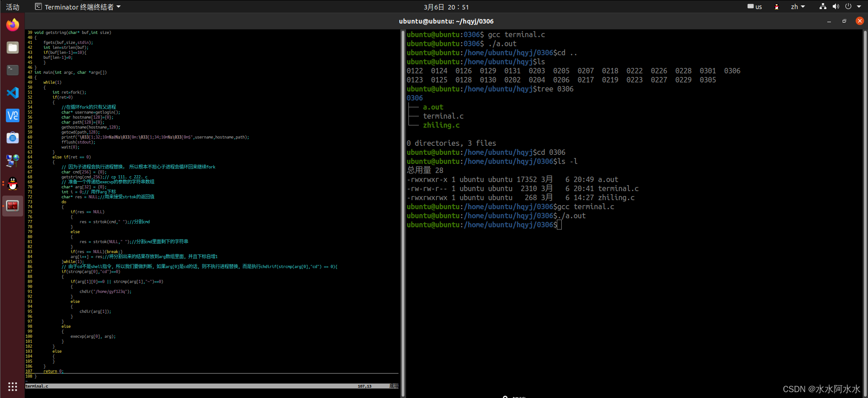
Task: Click a.out in the tree output
Action: click(x=433, y=107)
